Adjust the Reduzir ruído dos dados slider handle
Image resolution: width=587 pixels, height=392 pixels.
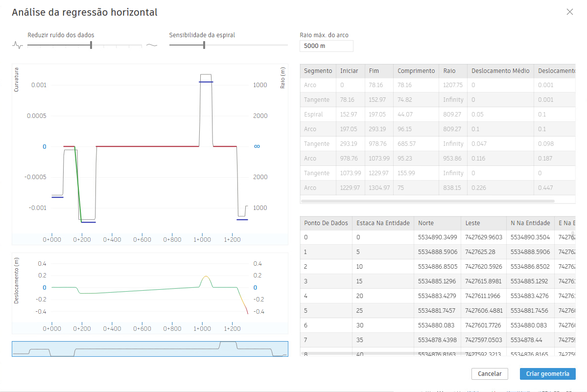coord(91,45)
